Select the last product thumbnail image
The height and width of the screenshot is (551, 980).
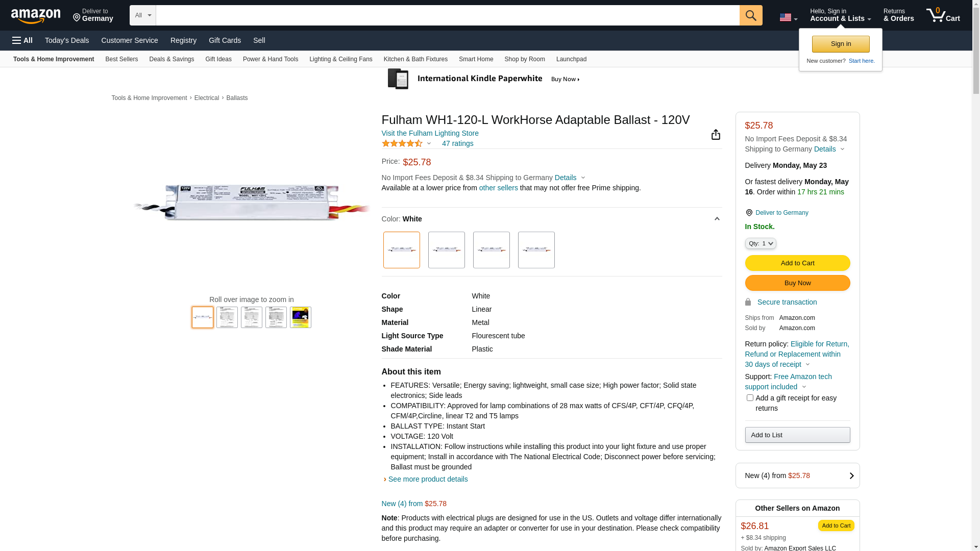300,317
